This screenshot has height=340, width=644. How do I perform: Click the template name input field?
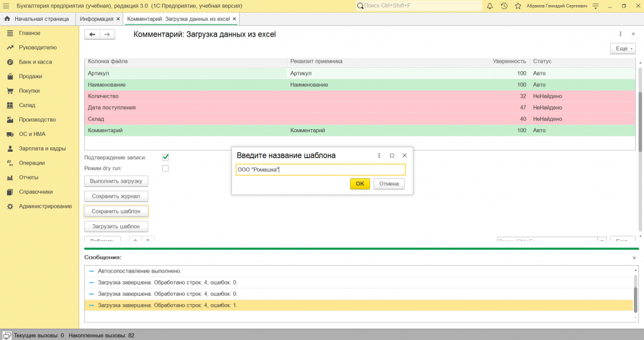coord(320,169)
